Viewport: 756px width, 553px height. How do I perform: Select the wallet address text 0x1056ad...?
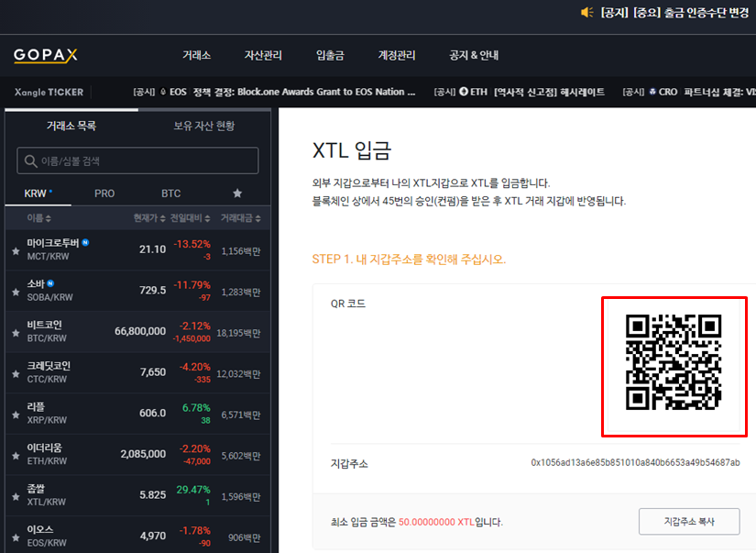(x=635, y=463)
